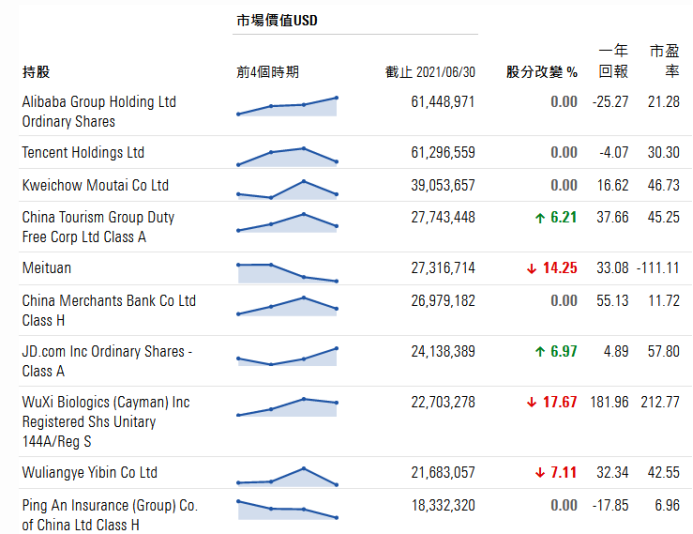
Task: Click the Meituan holding name
Action: pos(47,268)
